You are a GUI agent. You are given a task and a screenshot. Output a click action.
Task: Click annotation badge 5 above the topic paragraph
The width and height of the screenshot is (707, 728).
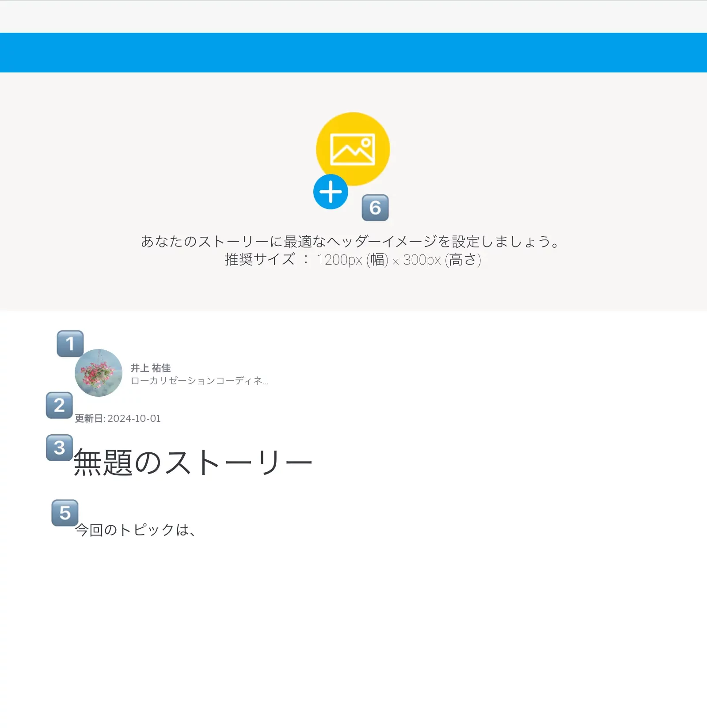click(x=65, y=513)
